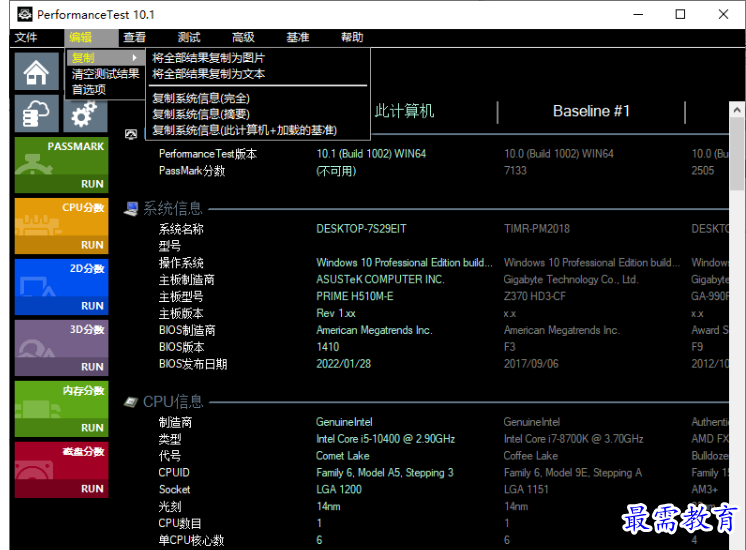Run the PASSMARK overall test
This screenshot has height=550, width=746.
pos(61,165)
